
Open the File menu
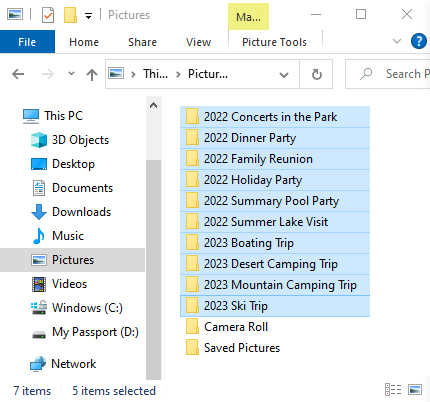pos(27,42)
